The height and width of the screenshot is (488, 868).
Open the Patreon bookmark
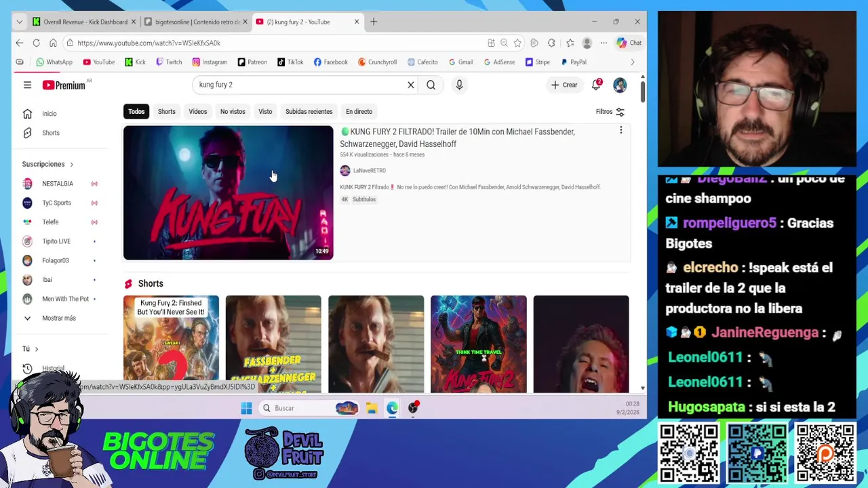252,62
